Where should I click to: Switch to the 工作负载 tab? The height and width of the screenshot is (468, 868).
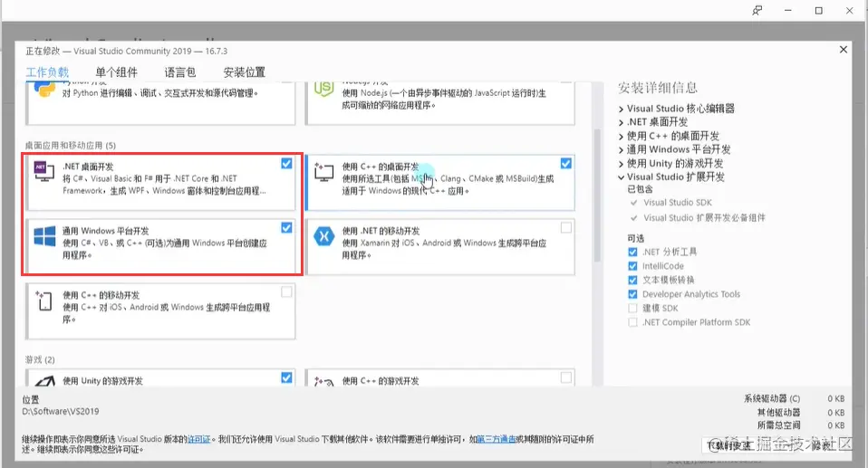click(48, 72)
